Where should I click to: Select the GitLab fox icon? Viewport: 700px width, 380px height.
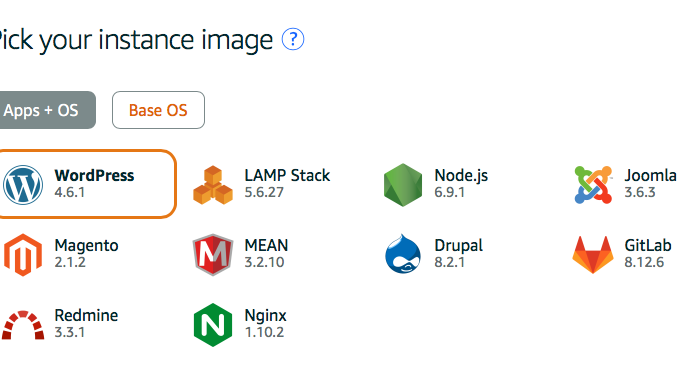click(593, 255)
